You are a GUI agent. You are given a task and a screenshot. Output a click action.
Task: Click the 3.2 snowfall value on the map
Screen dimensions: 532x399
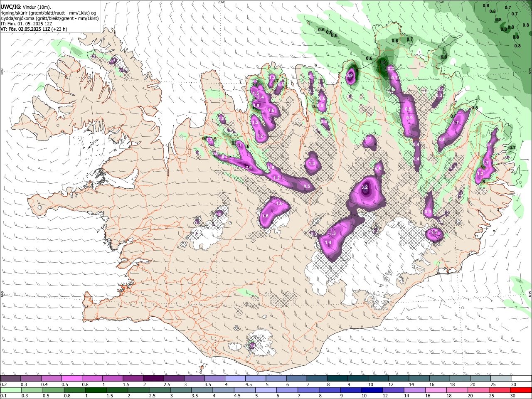click(x=365, y=187)
